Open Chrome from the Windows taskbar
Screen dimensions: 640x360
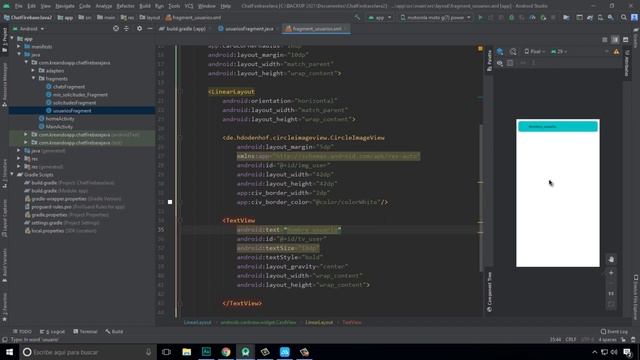226,352
